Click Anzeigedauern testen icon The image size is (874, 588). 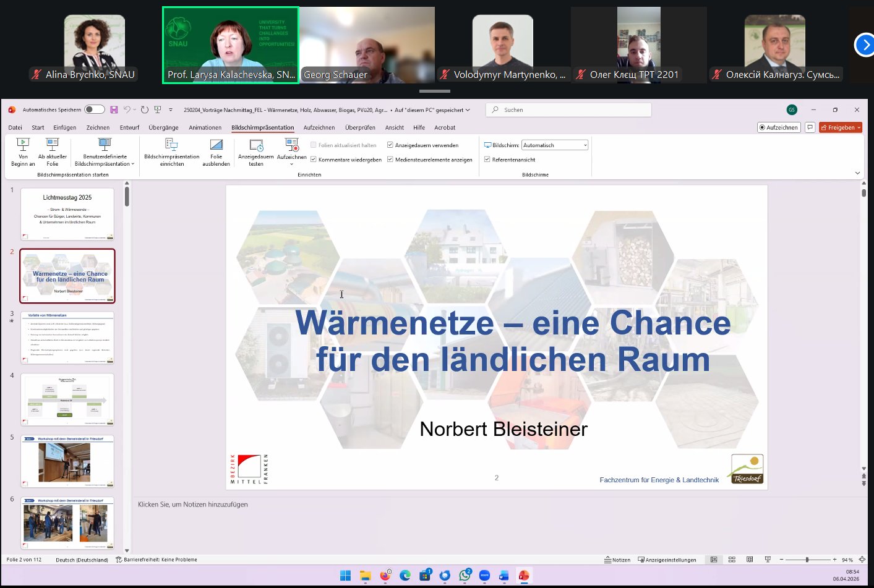256,145
